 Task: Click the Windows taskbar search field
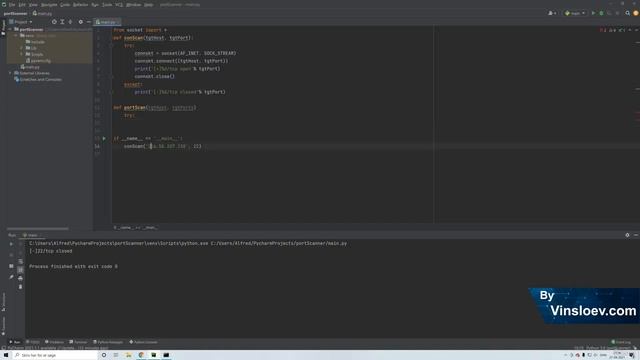[x=55, y=355]
